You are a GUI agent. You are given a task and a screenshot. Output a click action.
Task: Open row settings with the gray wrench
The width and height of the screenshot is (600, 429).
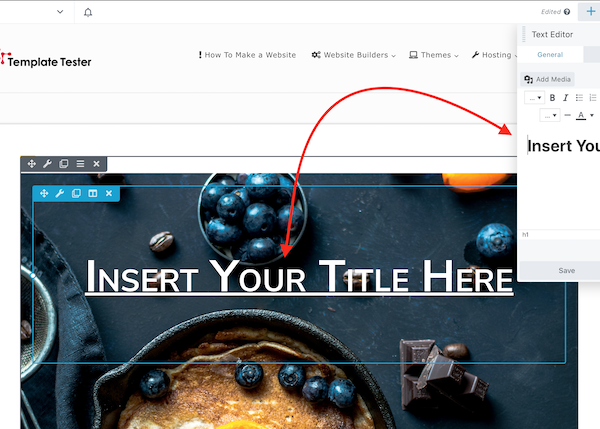[48, 164]
